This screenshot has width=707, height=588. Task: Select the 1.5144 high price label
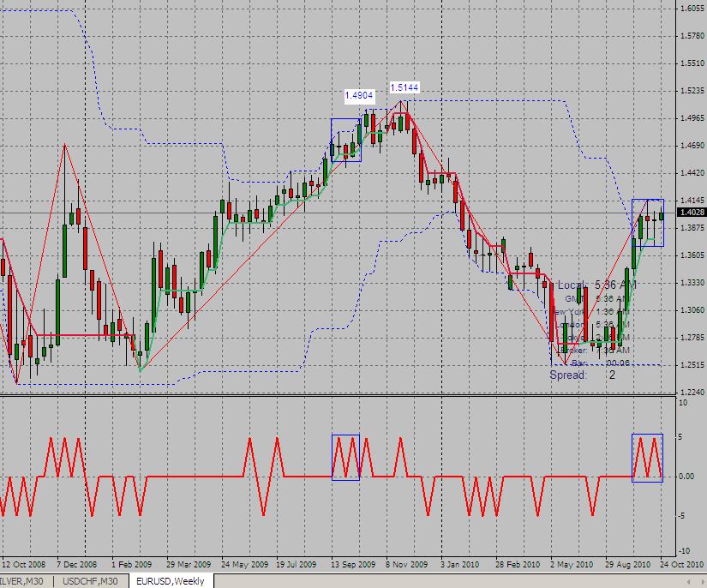pos(404,87)
